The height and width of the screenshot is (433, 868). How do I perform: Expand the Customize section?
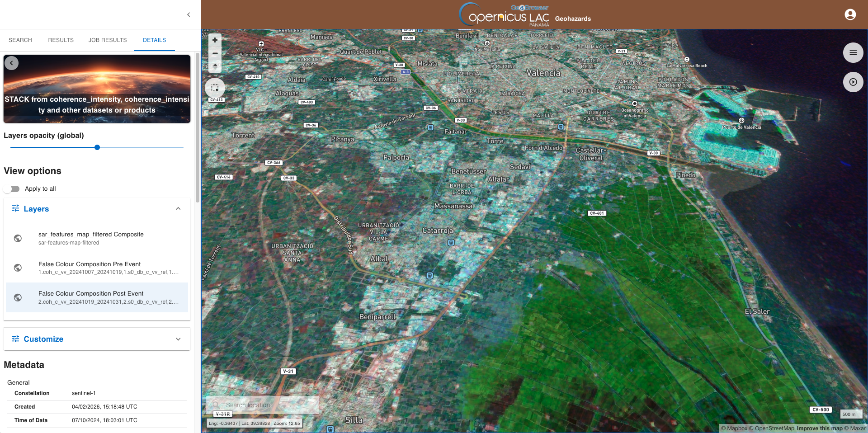click(178, 339)
